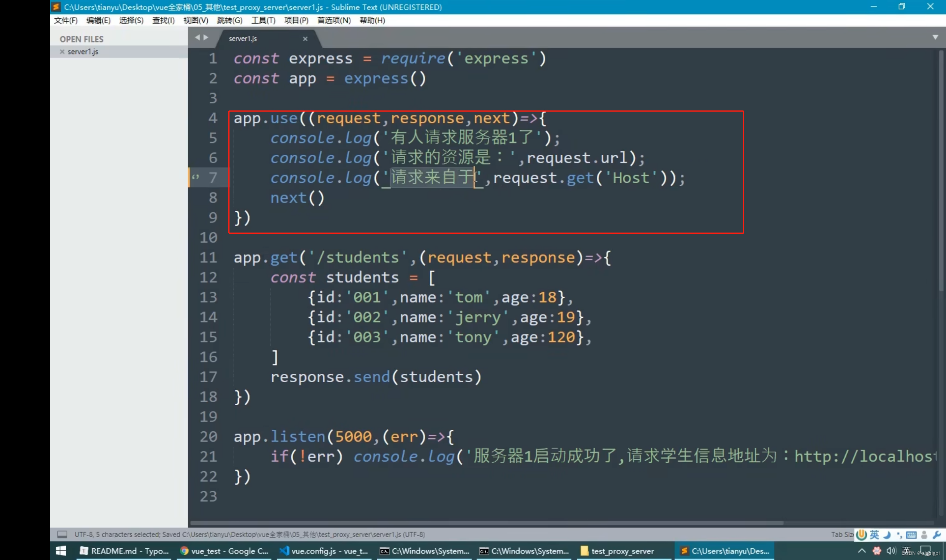Click the status bar encoding and save message
946x560 pixels.
tap(250, 534)
